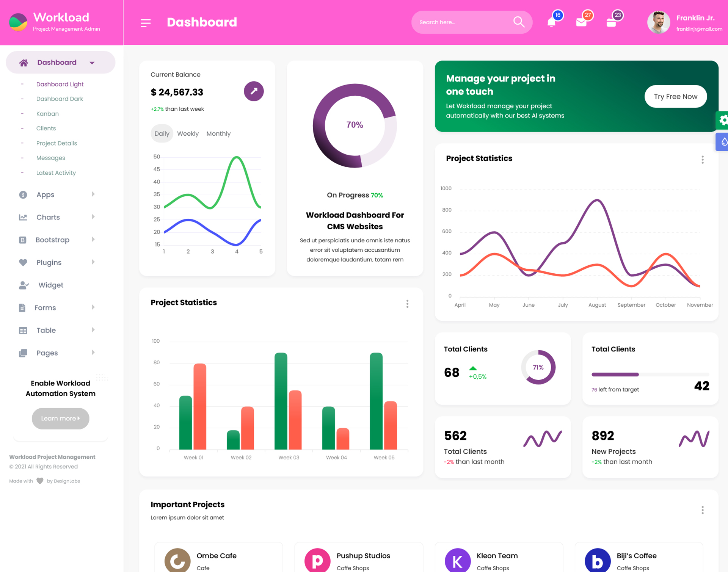Click the On Progress 70% label
The width and height of the screenshot is (728, 572).
[355, 195]
